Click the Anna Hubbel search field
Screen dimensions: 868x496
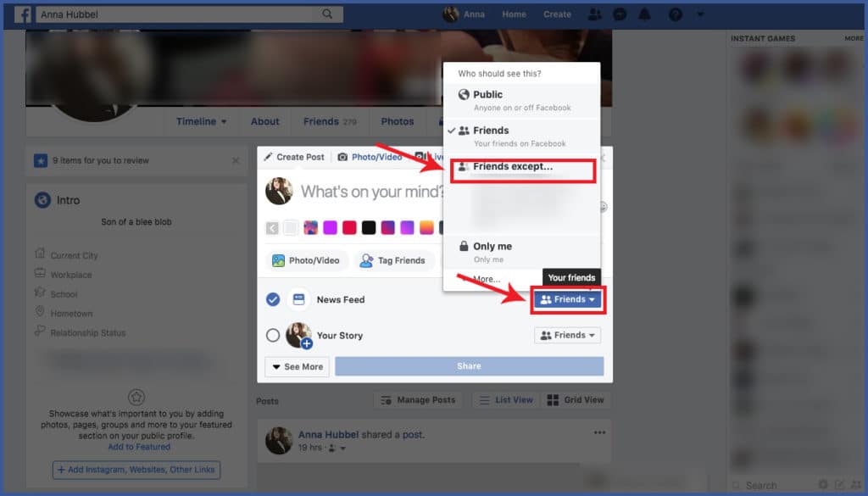pyautogui.click(x=189, y=14)
